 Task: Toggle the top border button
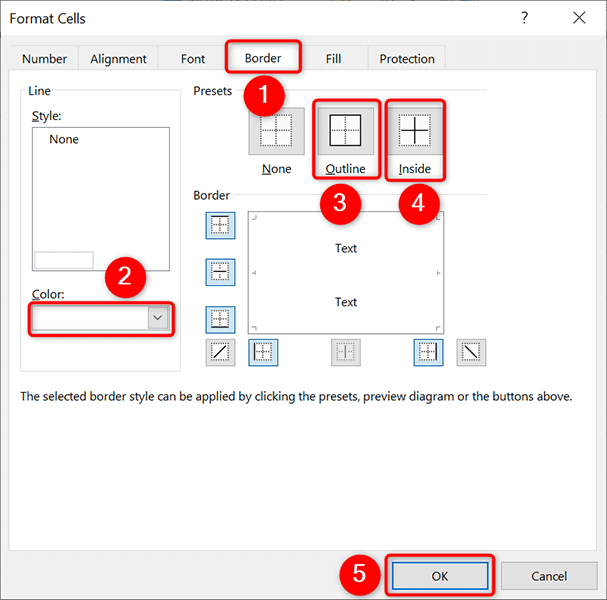(220, 226)
